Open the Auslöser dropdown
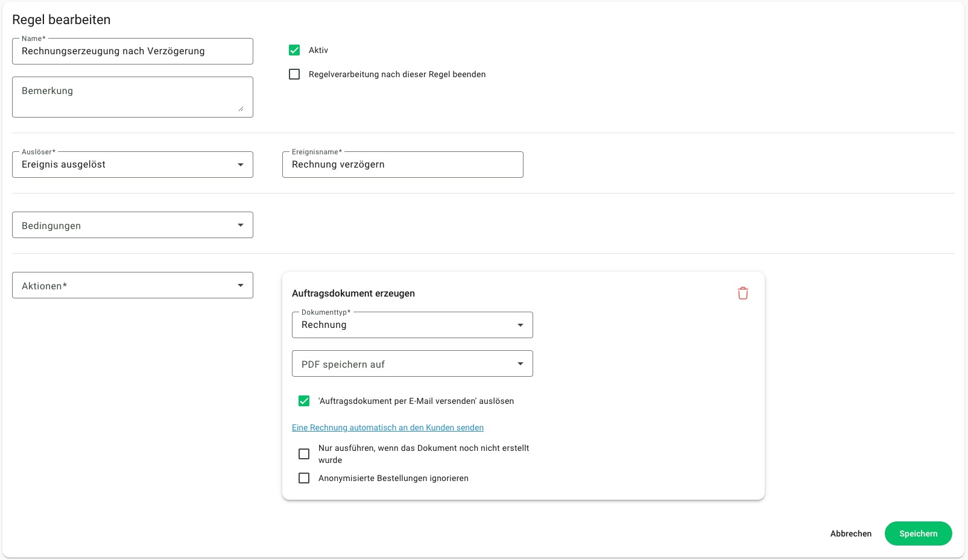This screenshot has height=560, width=968. click(x=133, y=165)
